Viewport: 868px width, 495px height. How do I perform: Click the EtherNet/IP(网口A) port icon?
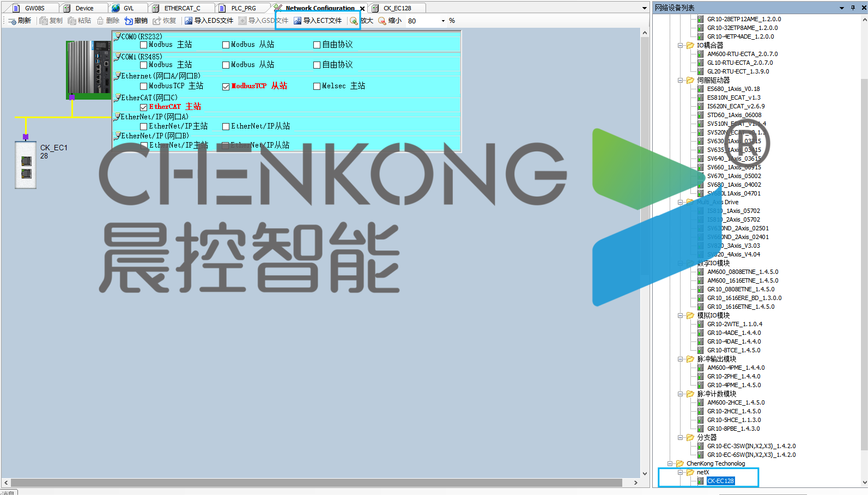click(x=117, y=117)
